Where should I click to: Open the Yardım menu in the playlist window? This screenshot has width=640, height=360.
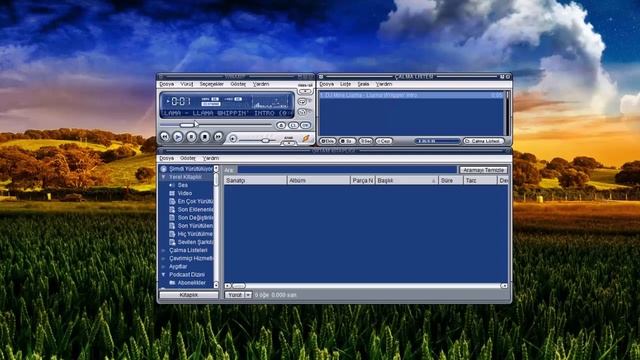click(x=384, y=84)
